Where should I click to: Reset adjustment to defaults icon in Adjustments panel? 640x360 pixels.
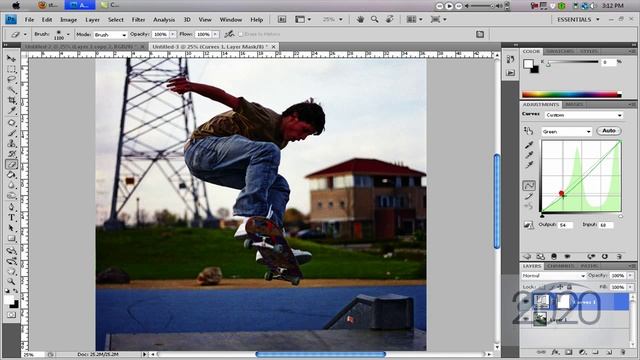click(604, 256)
